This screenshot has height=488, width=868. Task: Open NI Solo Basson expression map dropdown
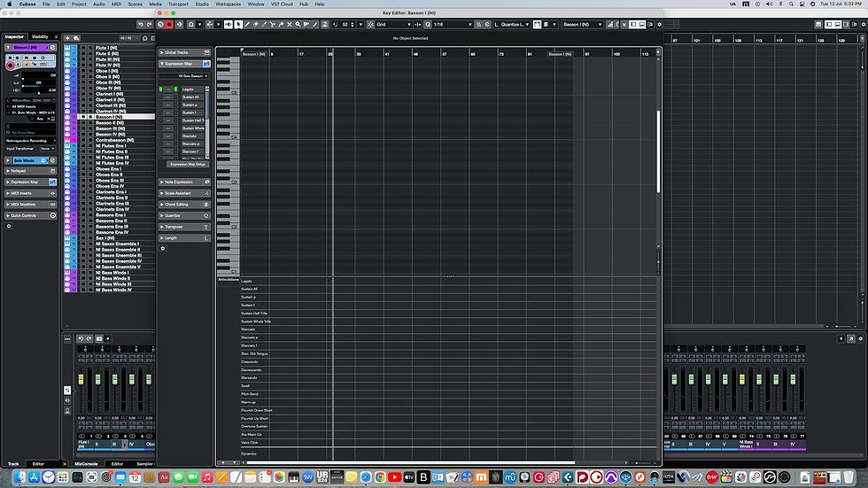(184, 76)
